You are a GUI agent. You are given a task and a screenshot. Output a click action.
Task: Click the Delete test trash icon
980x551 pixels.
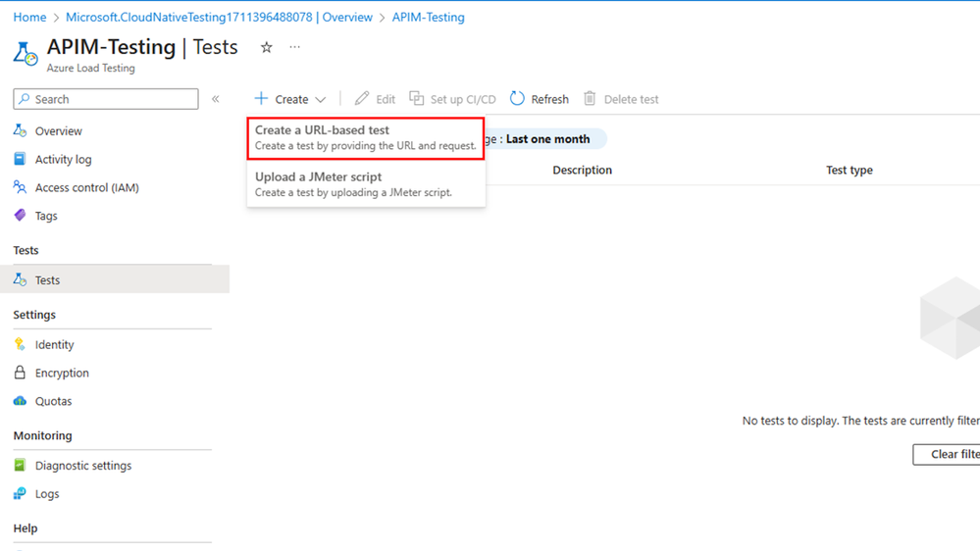coord(590,98)
